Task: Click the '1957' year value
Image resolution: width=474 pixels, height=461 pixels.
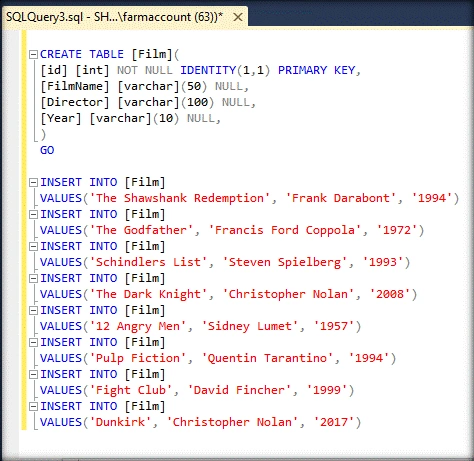Action: [x=334, y=326]
